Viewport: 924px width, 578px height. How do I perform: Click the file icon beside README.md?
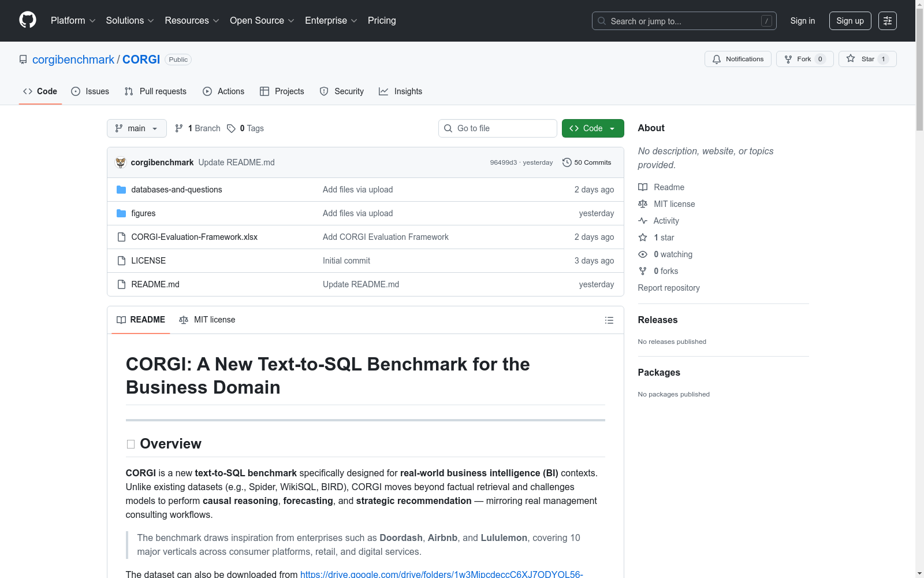(x=121, y=284)
